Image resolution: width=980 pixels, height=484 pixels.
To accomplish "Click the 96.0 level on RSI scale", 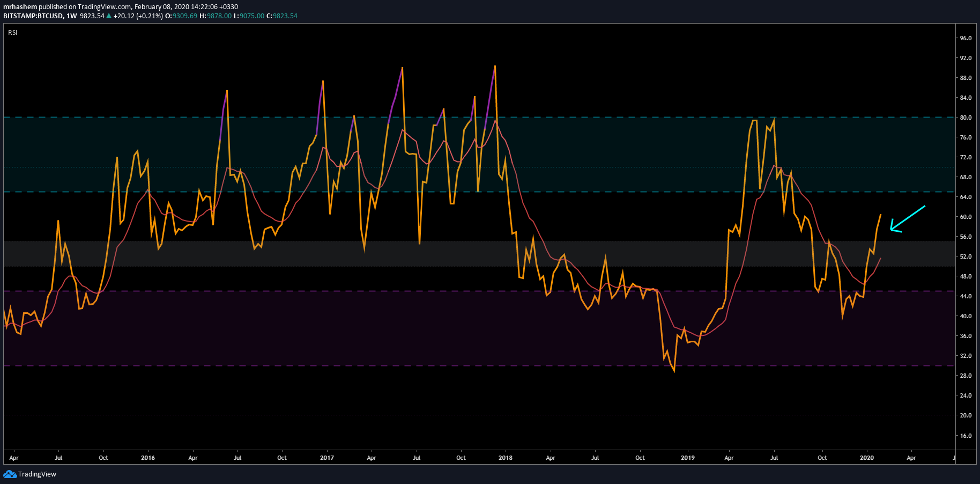I will (x=966, y=38).
